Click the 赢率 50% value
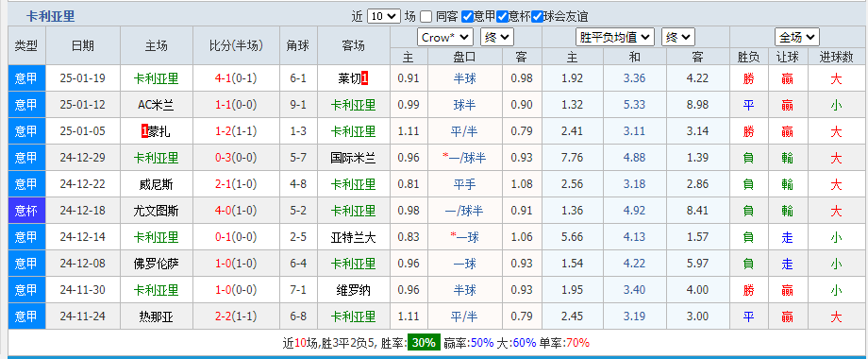The image size is (868, 359). pos(481,343)
